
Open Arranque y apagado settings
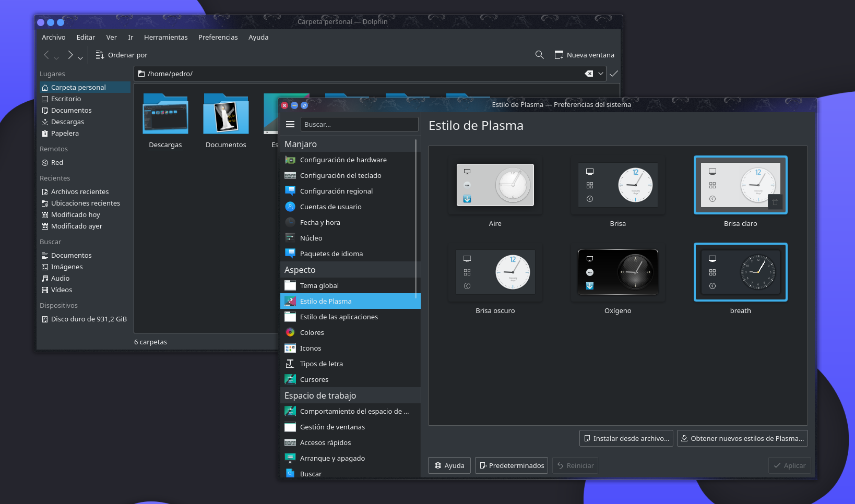coord(350,458)
